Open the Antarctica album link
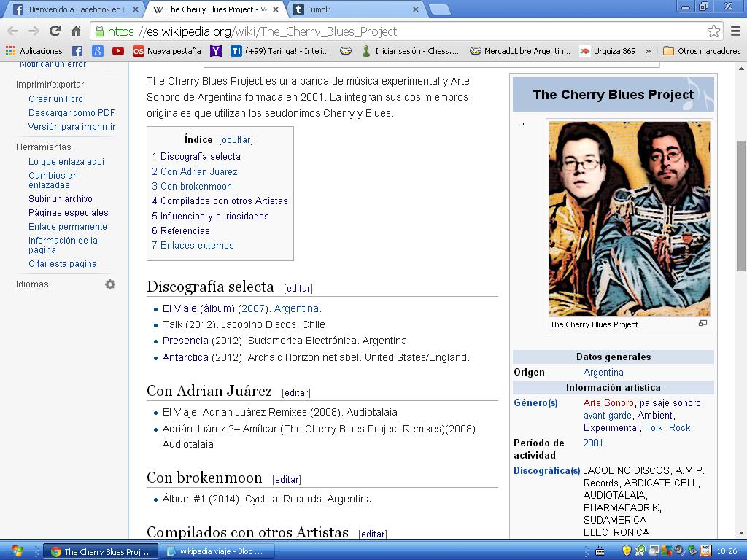This screenshot has width=747, height=560. [x=185, y=357]
